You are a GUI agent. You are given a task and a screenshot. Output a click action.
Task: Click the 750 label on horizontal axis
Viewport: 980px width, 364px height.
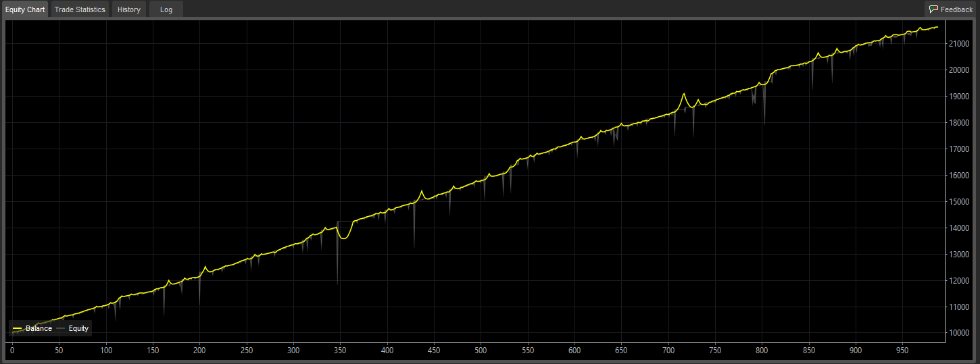click(x=715, y=350)
